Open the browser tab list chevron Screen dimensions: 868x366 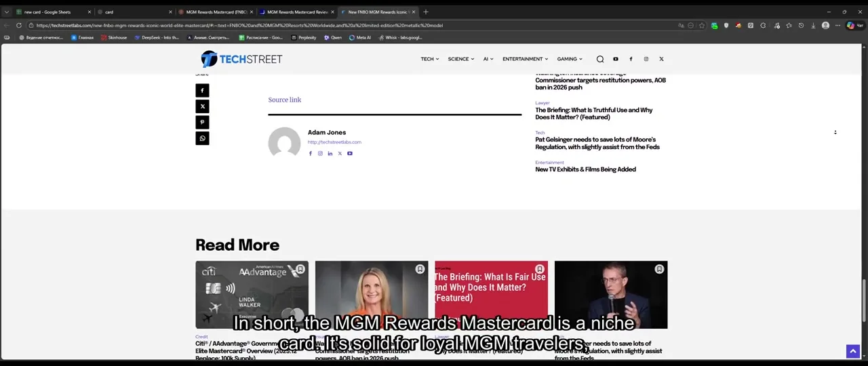click(x=7, y=12)
